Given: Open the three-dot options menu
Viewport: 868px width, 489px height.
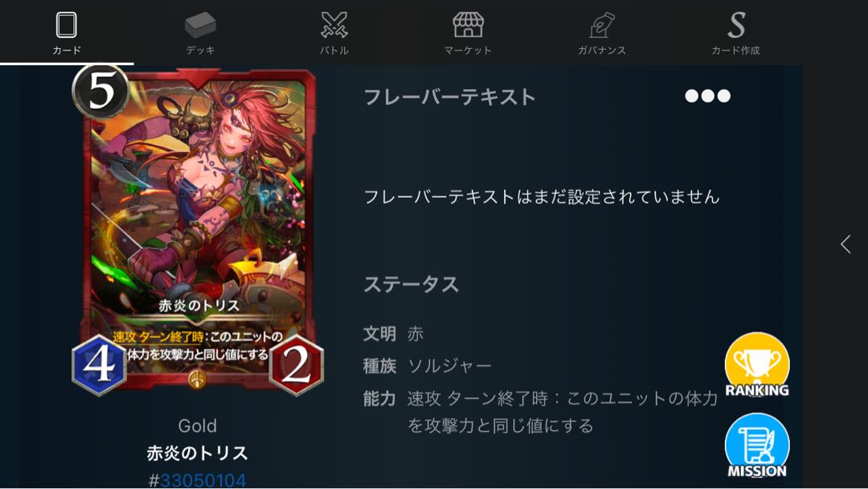Looking at the screenshot, I should (707, 96).
